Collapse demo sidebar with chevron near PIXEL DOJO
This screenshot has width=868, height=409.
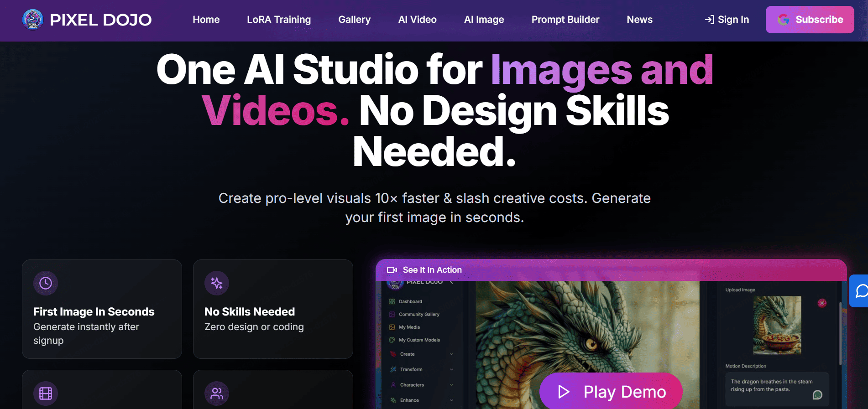click(451, 282)
